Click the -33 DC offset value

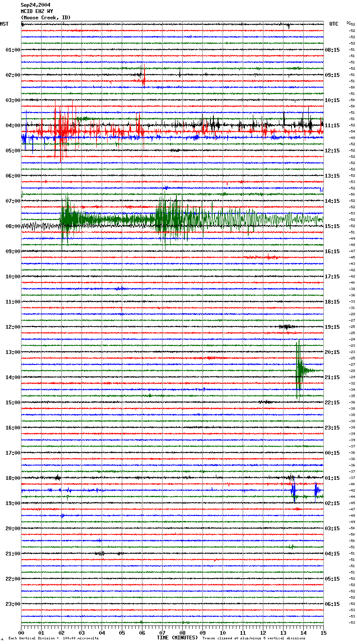[x=352, y=302]
